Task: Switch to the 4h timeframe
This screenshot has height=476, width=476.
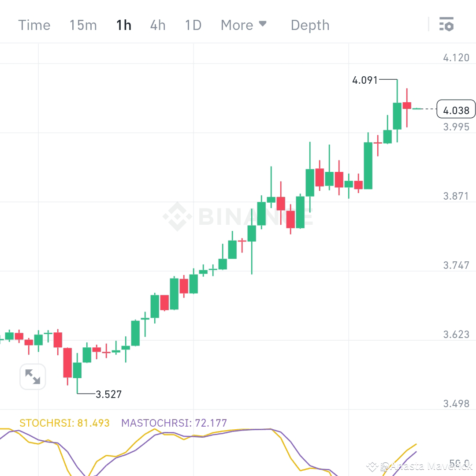Action: pos(157,25)
